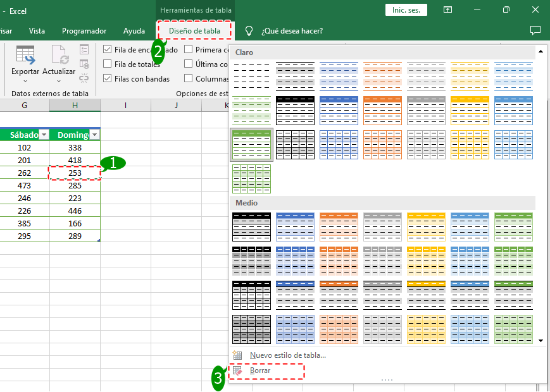Expand the Actualizar dropdown arrow
Viewport: 550px width, 392px height.
tap(59, 82)
